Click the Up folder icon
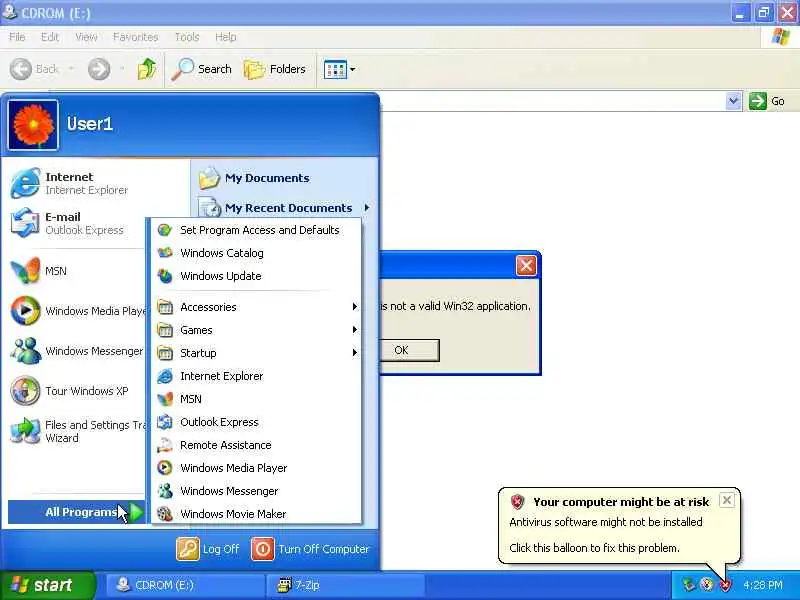The height and width of the screenshot is (600, 800). pyautogui.click(x=147, y=69)
